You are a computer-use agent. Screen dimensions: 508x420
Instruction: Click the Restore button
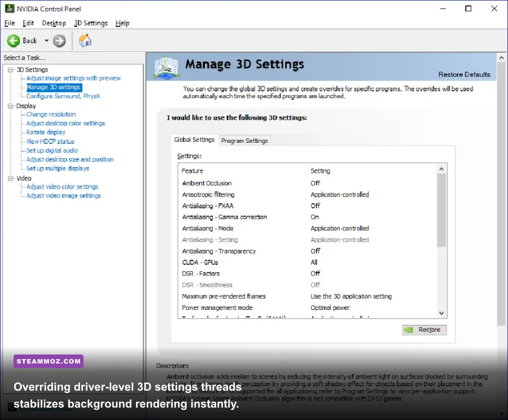coord(424,330)
